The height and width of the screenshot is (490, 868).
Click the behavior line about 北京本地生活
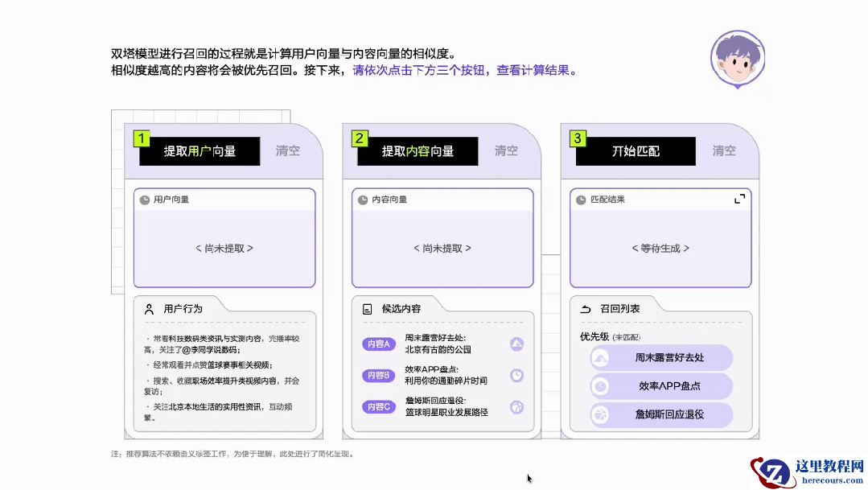pyautogui.click(x=218, y=412)
